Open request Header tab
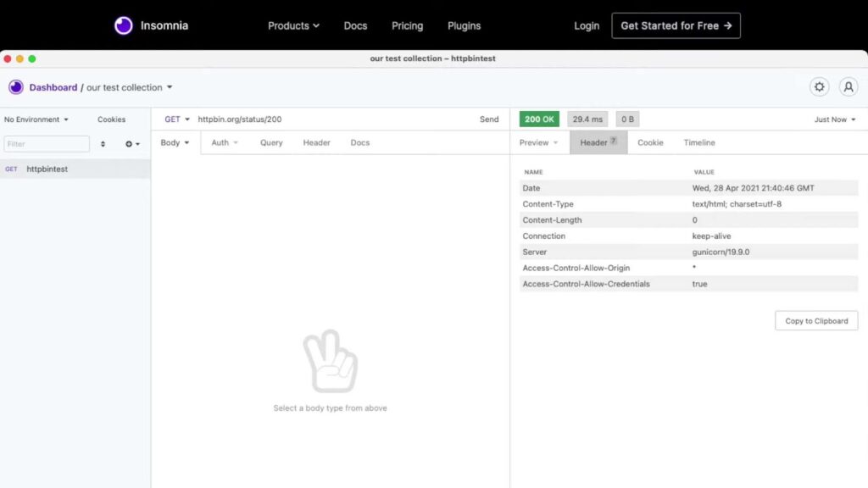 (317, 142)
